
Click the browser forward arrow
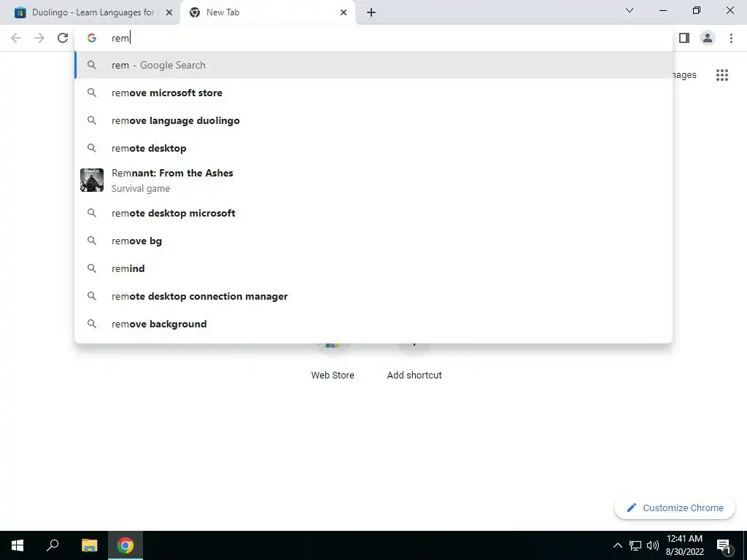pyautogui.click(x=39, y=38)
